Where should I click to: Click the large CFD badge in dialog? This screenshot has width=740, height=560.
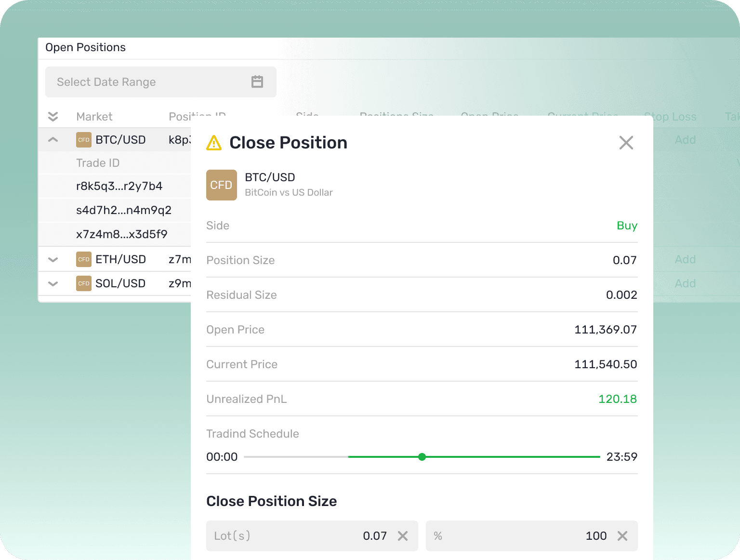[222, 185]
